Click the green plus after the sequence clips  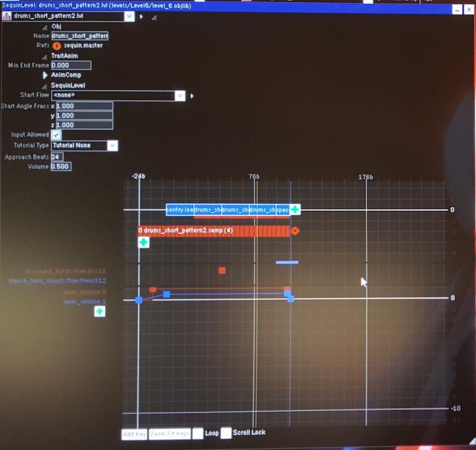(x=295, y=210)
